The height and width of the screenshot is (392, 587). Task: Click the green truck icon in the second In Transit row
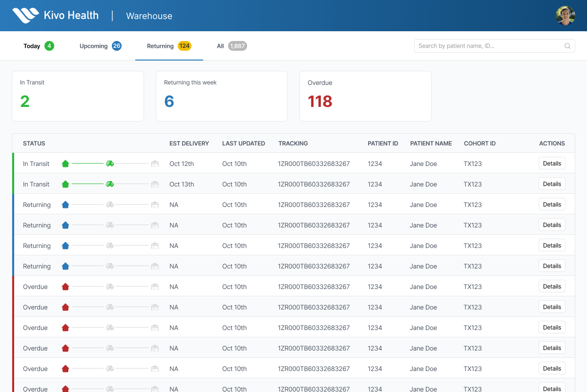[110, 184]
